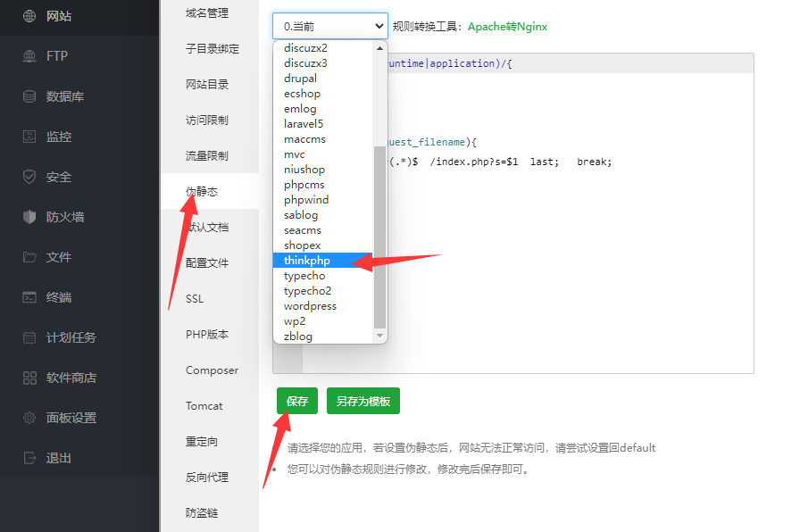Open the Apache转Nginx conversion link
800x532 pixels.
click(x=507, y=27)
